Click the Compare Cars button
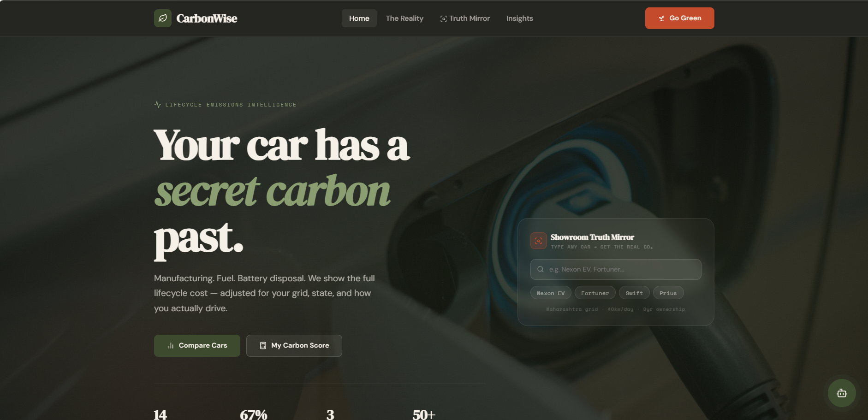The image size is (868, 420). pyautogui.click(x=197, y=346)
